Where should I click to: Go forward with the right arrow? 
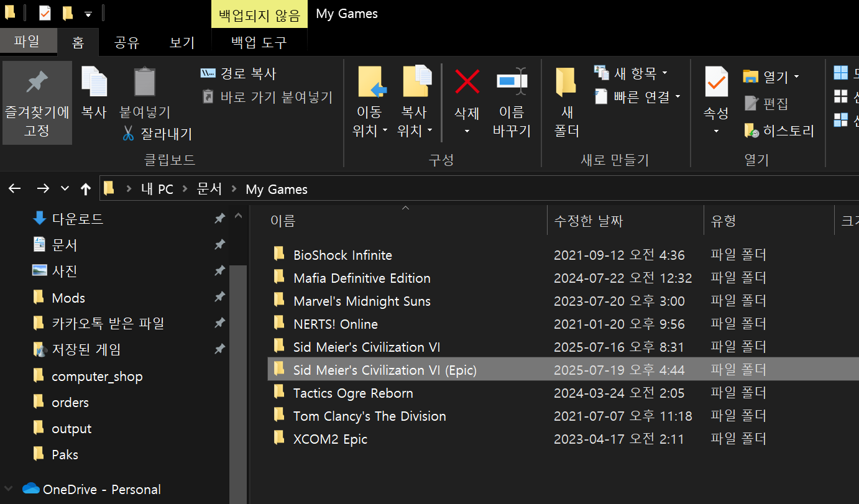pos(42,189)
